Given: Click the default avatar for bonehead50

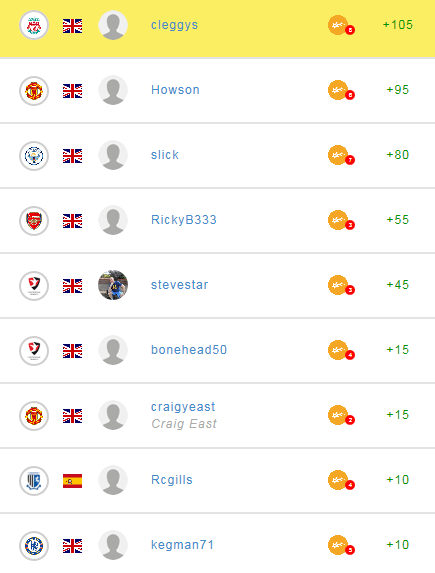Looking at the screenshot, I should click(x=113, y=350).
